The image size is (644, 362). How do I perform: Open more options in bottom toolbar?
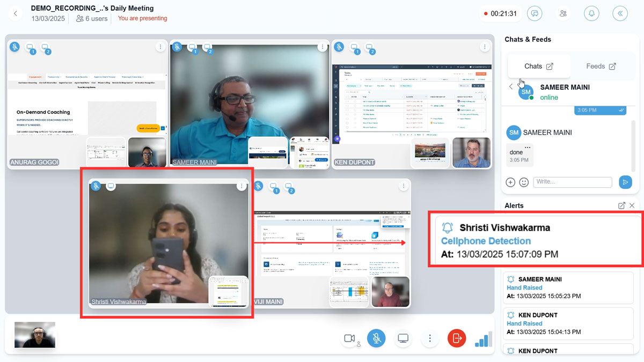(430, 338)
